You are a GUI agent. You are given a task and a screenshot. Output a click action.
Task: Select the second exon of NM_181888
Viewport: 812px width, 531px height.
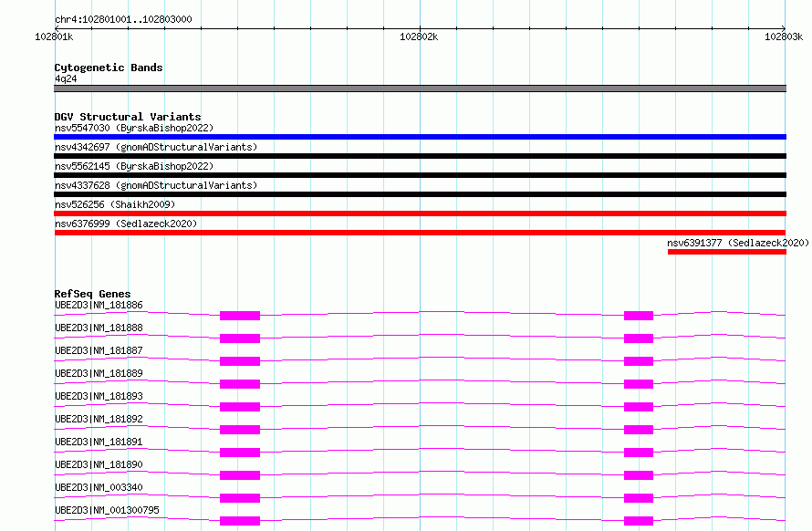(x=639, y=338)
